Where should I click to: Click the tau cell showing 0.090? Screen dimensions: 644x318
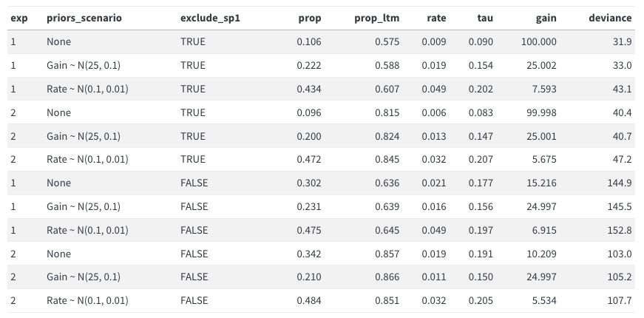point(481,42)
